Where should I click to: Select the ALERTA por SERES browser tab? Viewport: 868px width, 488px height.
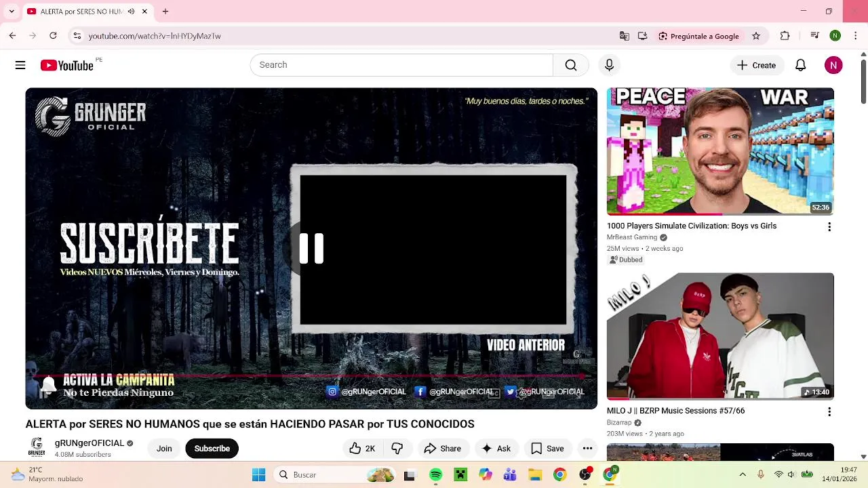[x=88, y=12]
